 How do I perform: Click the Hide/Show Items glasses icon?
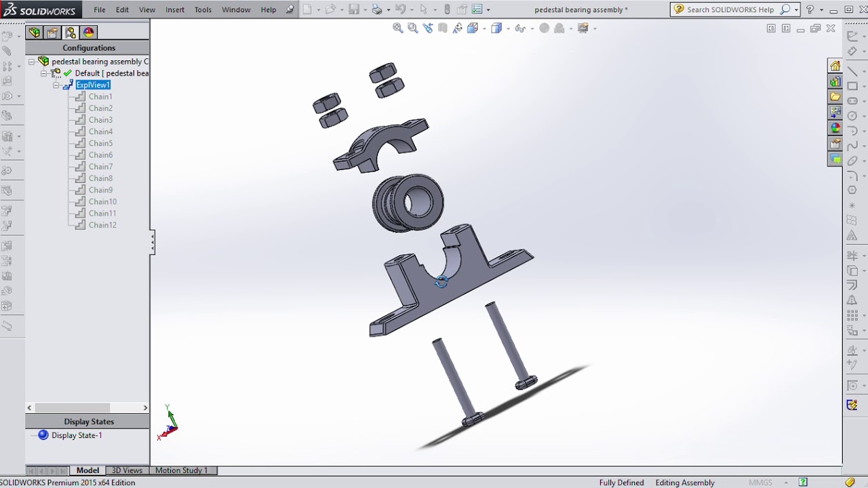pos(520,28)
